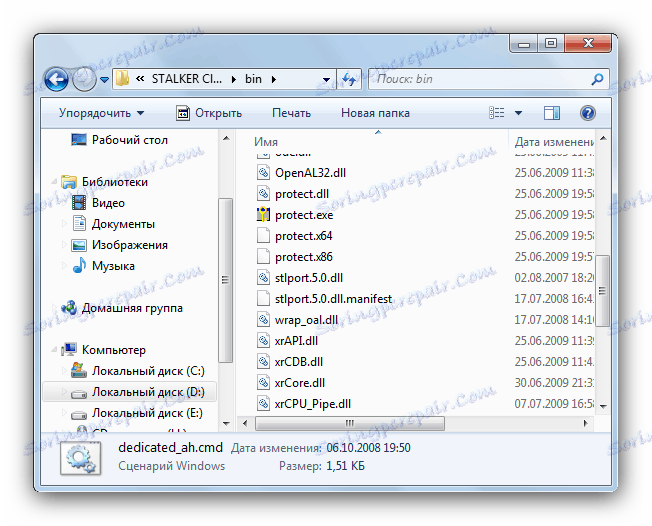Select the OpenAL32.dll file icon

point(263,173)
